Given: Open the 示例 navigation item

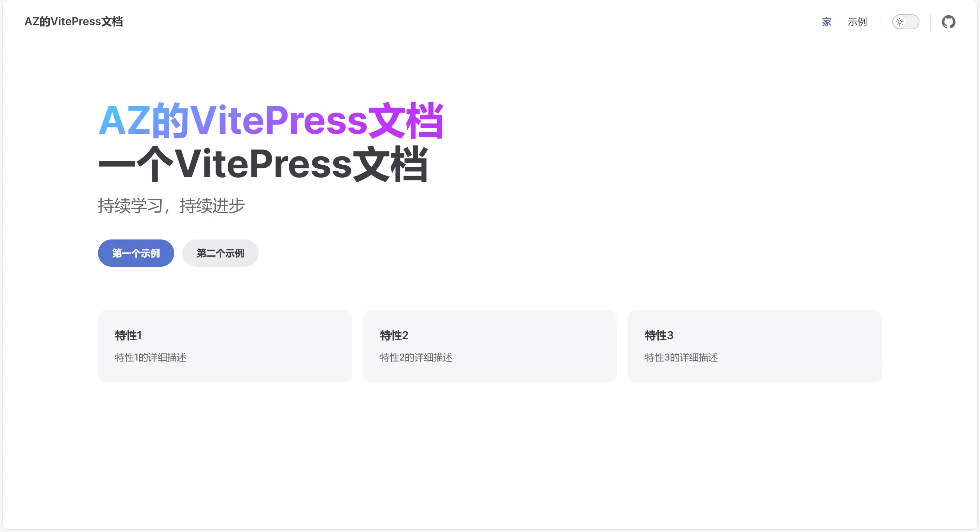Looking at the screenshot, I should coord(857,22).
